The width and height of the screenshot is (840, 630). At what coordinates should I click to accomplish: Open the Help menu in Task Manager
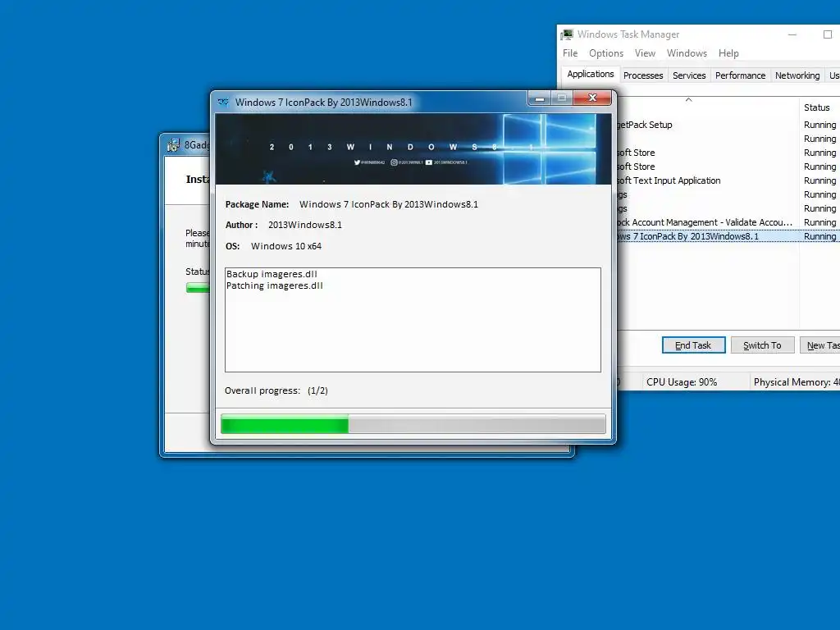click(728, 53)
